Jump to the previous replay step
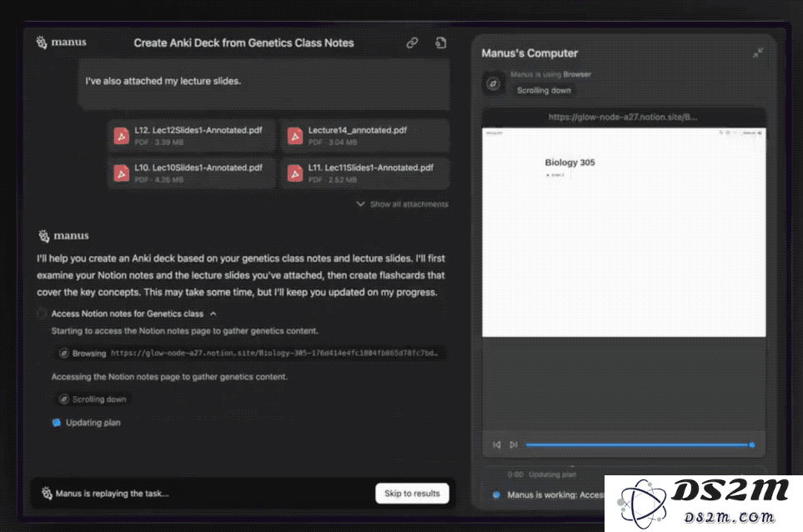The height and width of the screenshot is (532, 803). (x=497, y=444)
